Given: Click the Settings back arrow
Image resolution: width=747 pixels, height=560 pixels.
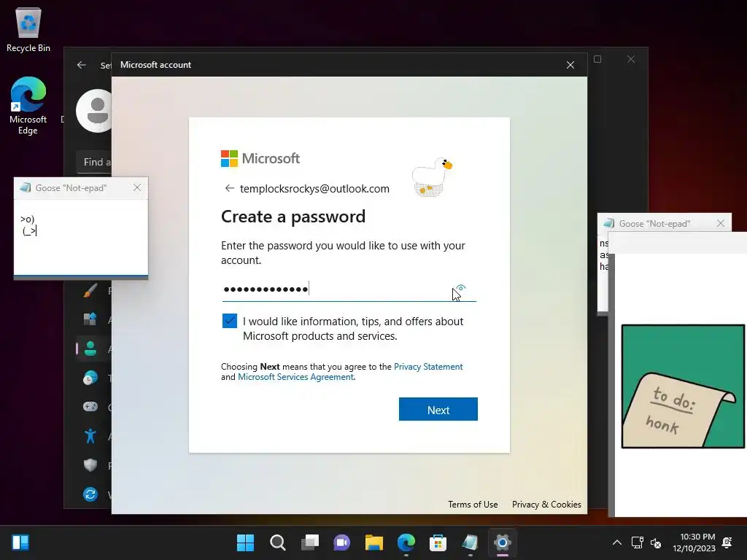Looking at the screenshot, I should (x=82, y=65).
